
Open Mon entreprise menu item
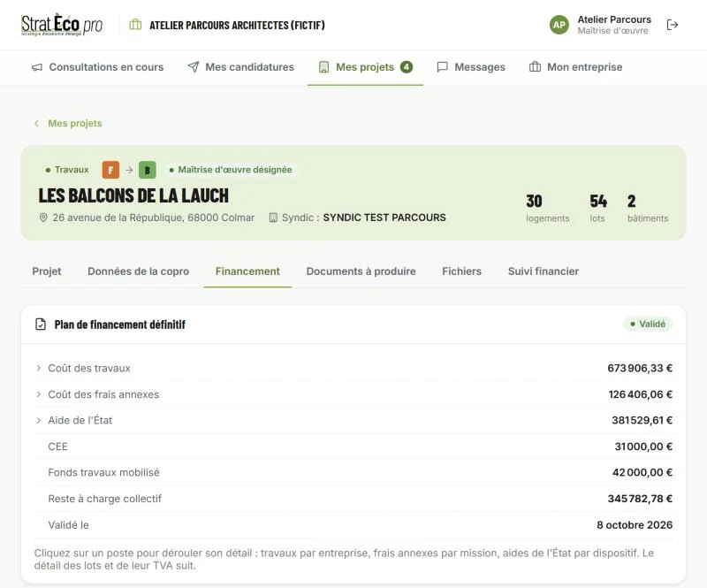click(575, 67)
